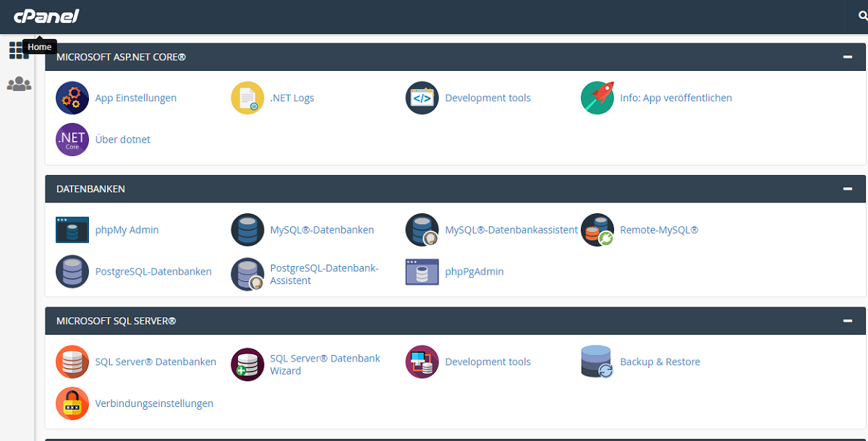Collapse the Microsoft SQL Server® section
Viewport: 868px width, 441px height.
pos(848,320)
